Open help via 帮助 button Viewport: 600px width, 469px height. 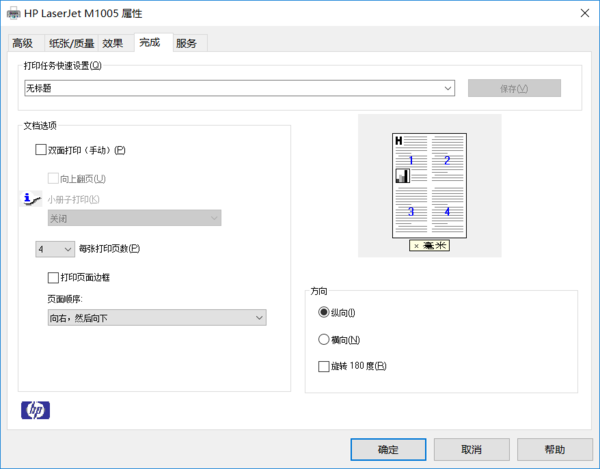(x=555, y=449)
